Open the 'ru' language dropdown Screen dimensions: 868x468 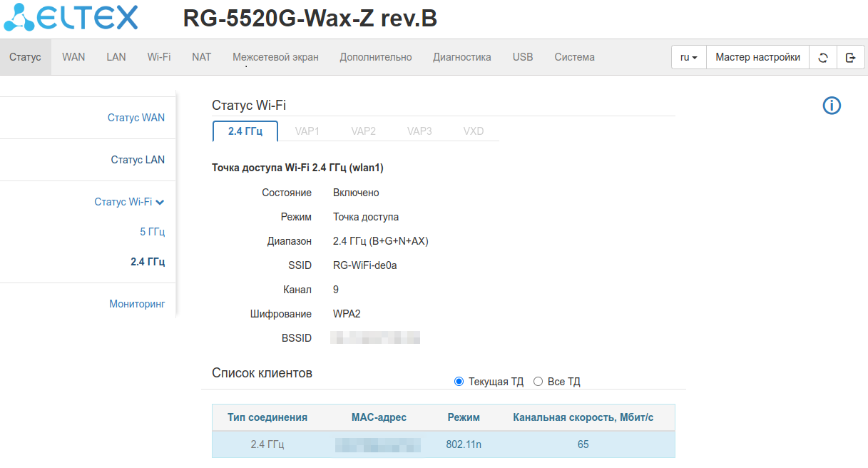pyautogui.click(x=688, y=57)
